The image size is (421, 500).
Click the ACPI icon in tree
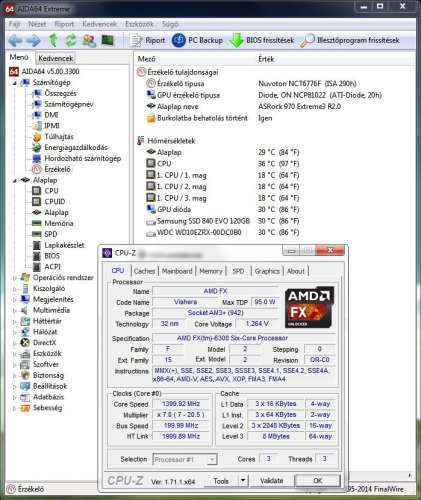[x=37, y=267]
